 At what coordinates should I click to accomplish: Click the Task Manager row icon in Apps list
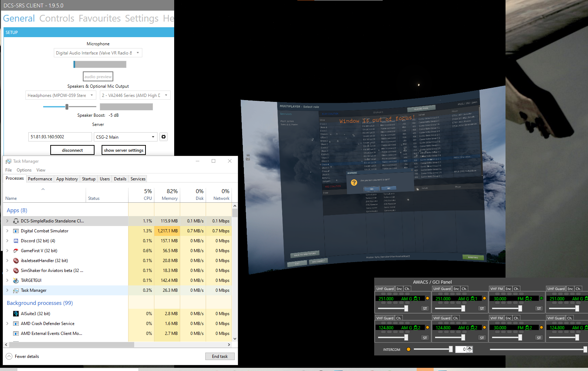point(16,290)
